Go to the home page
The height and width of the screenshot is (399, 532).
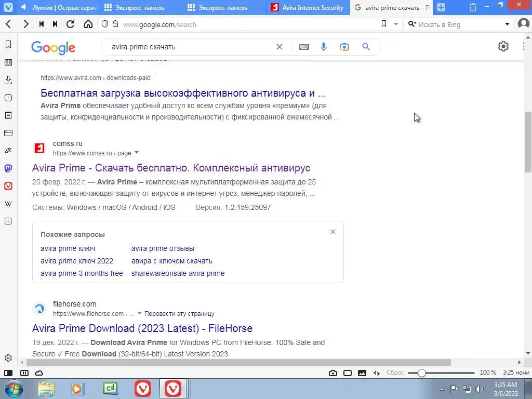[x=88, y=24]
